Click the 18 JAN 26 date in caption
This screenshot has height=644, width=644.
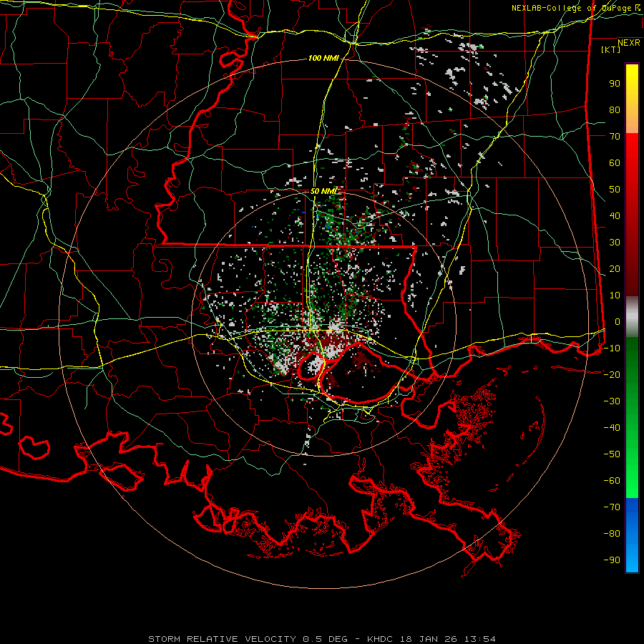click(x=429, y=639)
